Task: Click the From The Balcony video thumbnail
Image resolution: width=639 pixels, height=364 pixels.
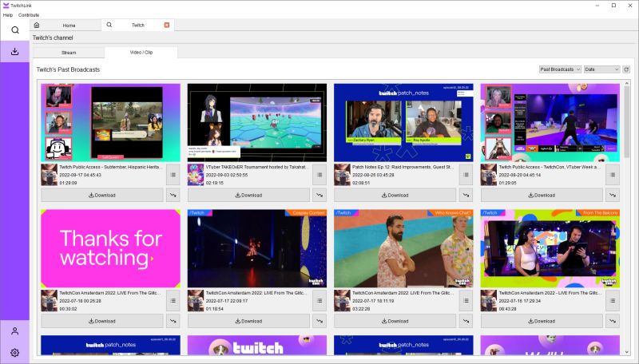Action: tap(550, 248)
